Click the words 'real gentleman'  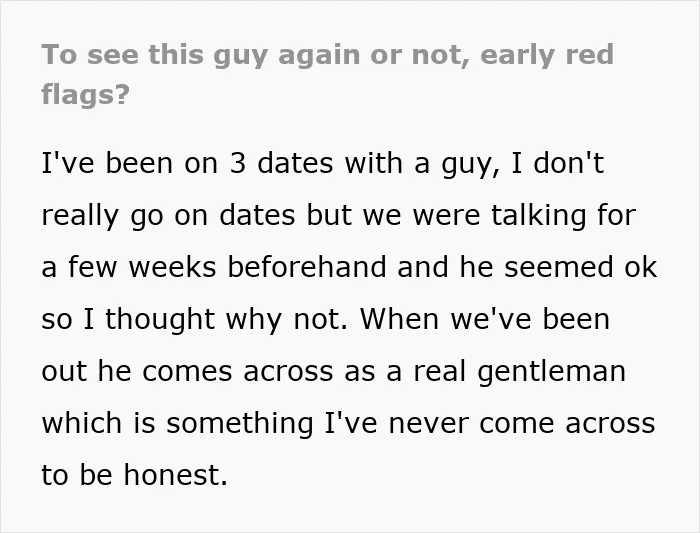[519, 372]
